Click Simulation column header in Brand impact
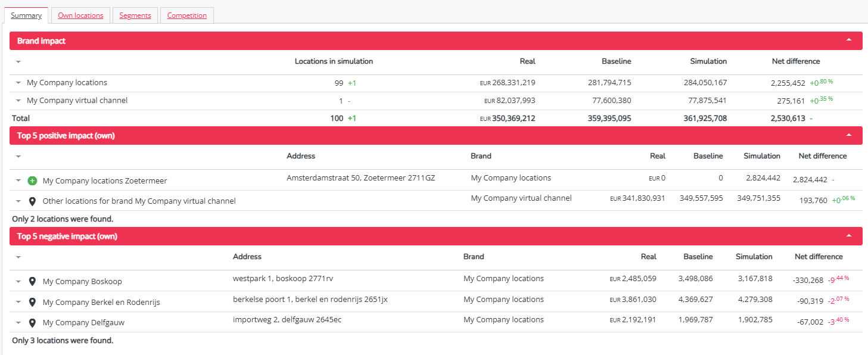 708,61
